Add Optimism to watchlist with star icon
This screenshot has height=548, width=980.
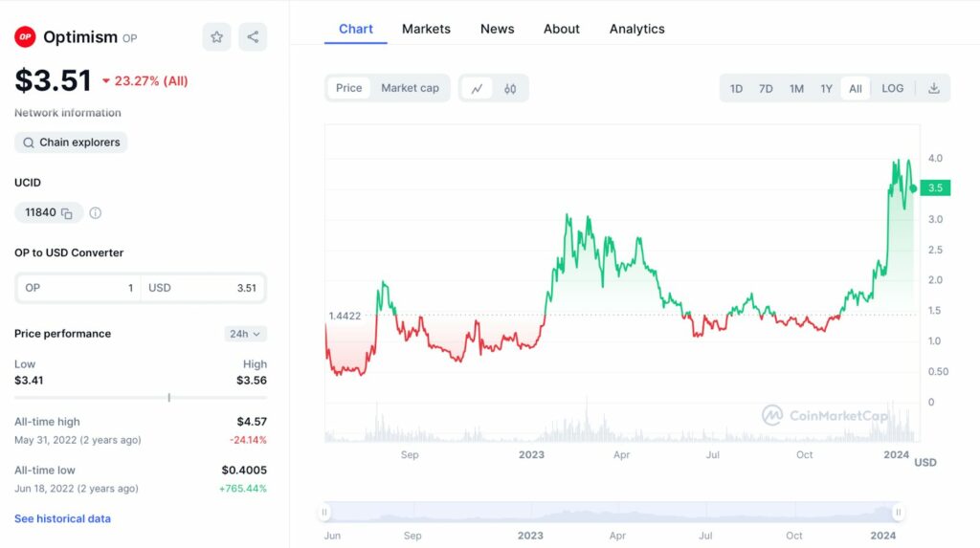click(x=217, y=37)
